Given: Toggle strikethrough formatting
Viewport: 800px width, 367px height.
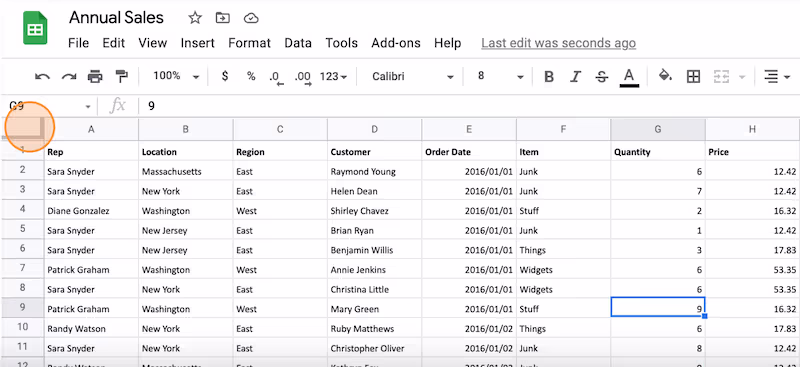Looking at the screenshot, I should tap(602, 77).
